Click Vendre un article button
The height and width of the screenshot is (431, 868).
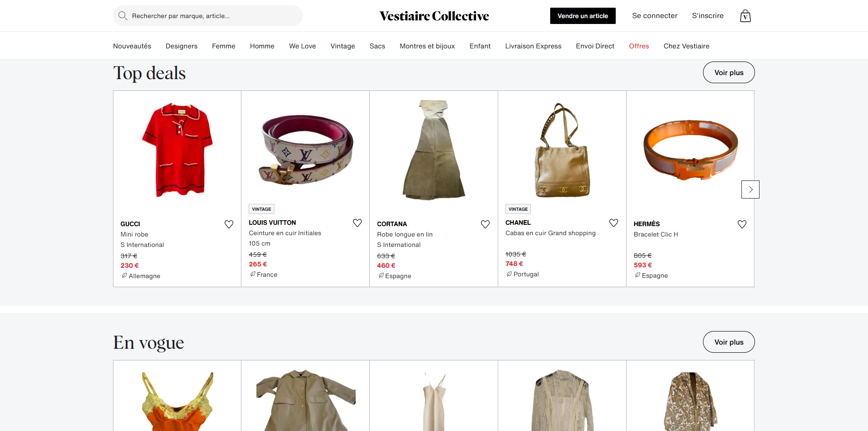583,16
